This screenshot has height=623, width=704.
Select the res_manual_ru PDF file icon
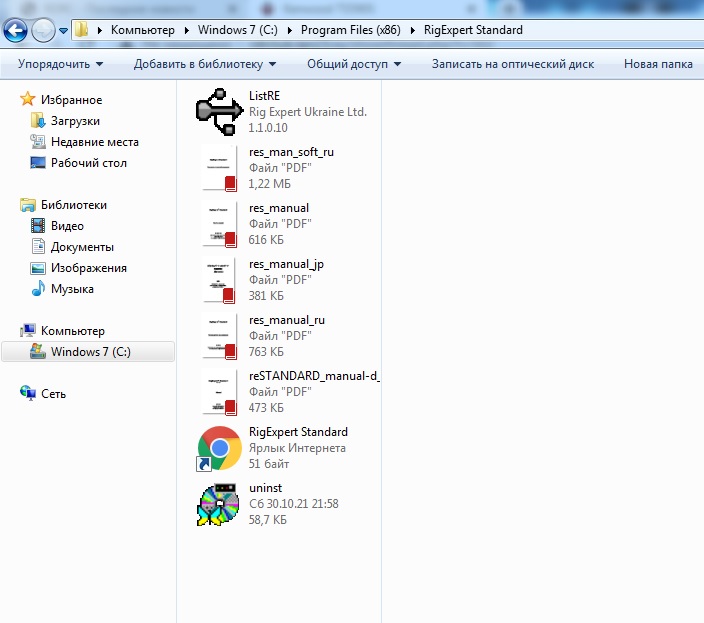(219, 336)
